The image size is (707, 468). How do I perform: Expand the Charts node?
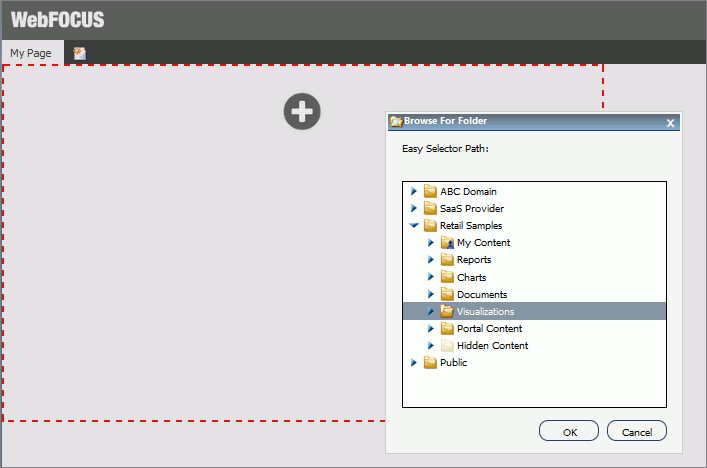coord(431,277)
